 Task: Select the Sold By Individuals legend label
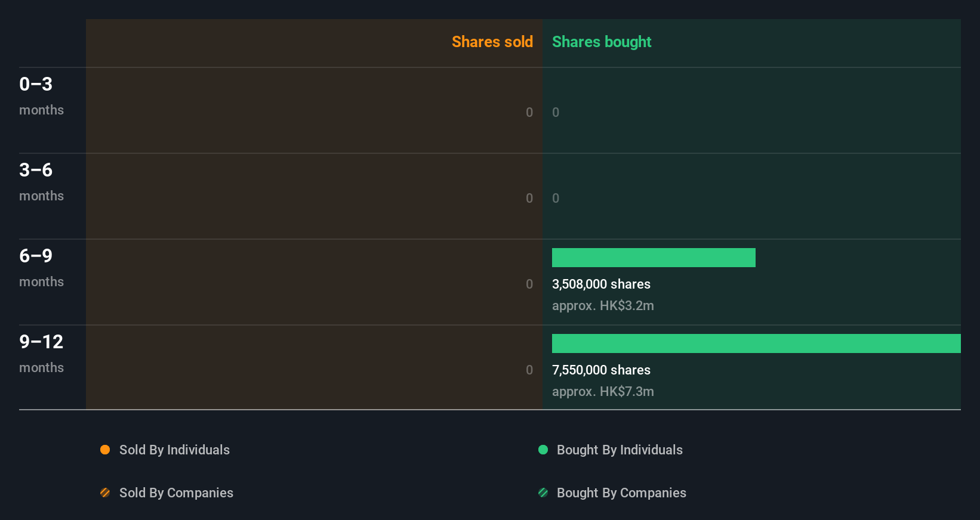pyautogui.click(x=174, y=450)
